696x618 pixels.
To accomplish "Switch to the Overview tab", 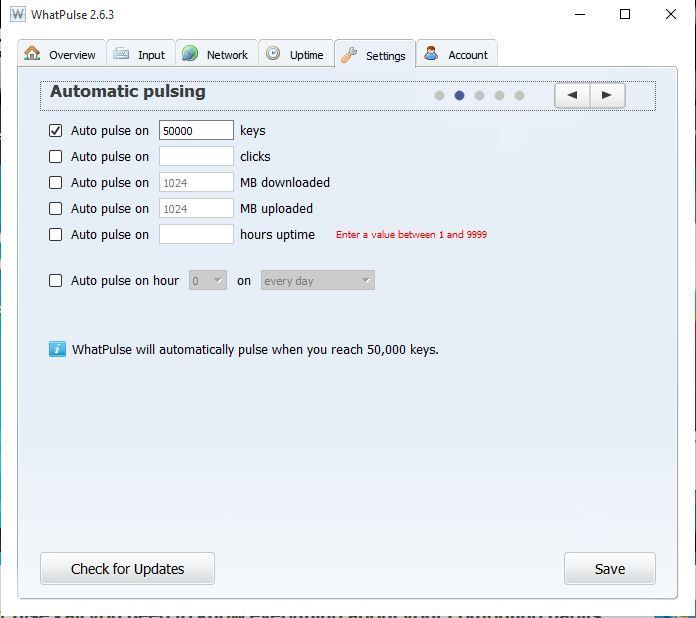I will (62, 54).
